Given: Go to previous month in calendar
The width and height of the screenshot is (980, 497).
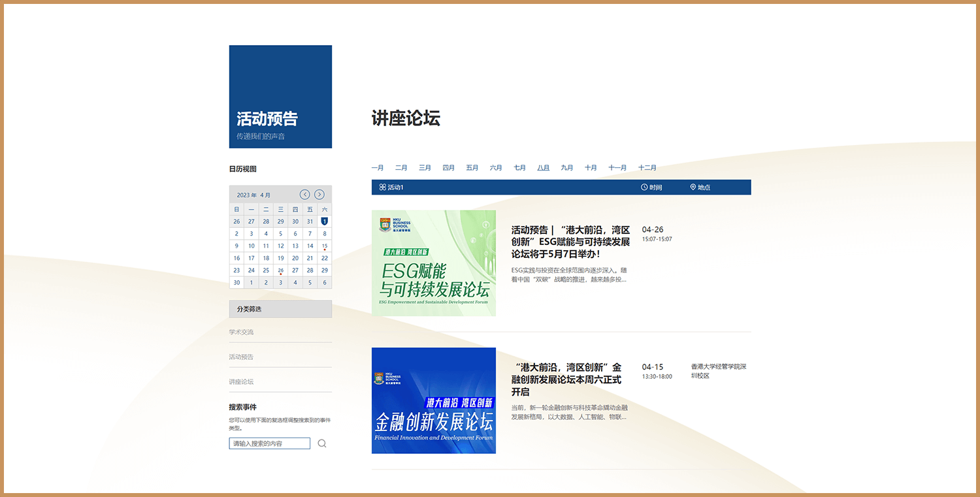Looking at the screenshot, I should point(304,195).
